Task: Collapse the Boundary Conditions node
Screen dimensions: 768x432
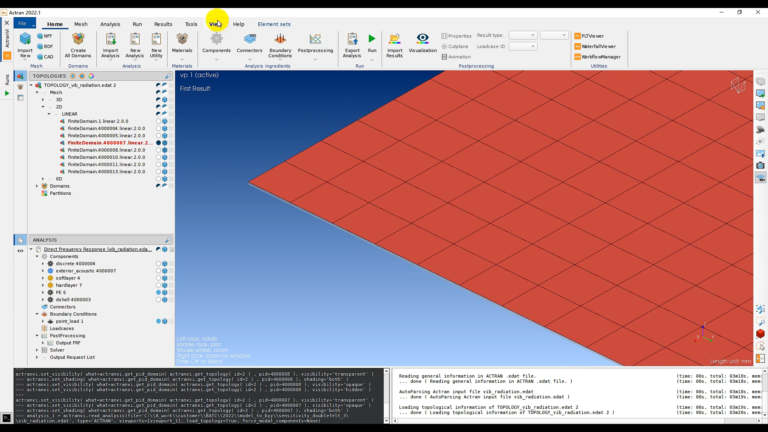Action: tap(37, 314)
